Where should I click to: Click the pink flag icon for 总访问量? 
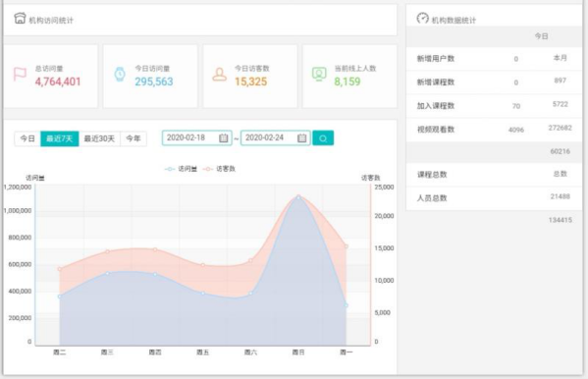click(20, 74)
